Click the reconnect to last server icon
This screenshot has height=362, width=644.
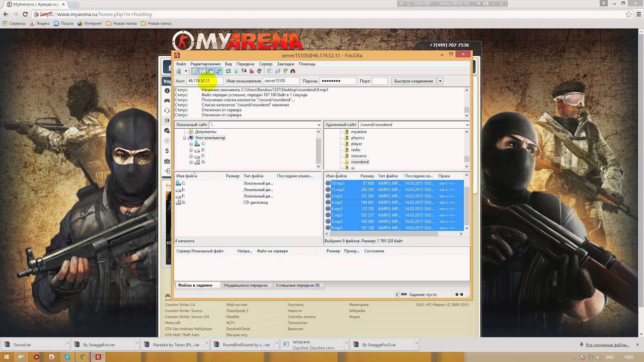click(259, 71)
